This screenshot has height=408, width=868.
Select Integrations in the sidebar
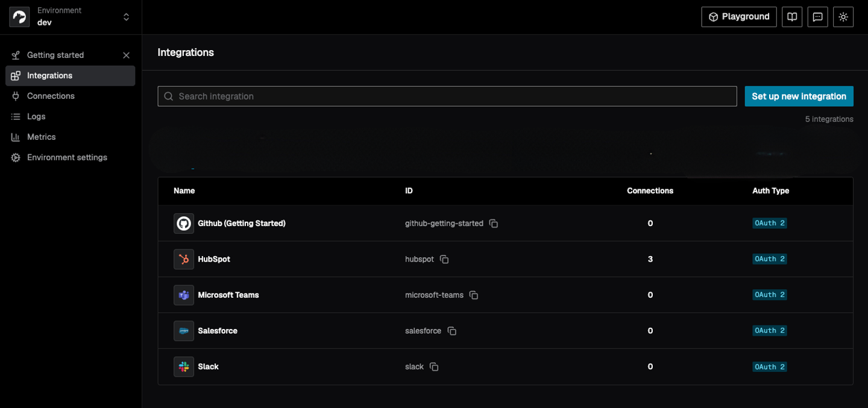click(x=71, y=76)
